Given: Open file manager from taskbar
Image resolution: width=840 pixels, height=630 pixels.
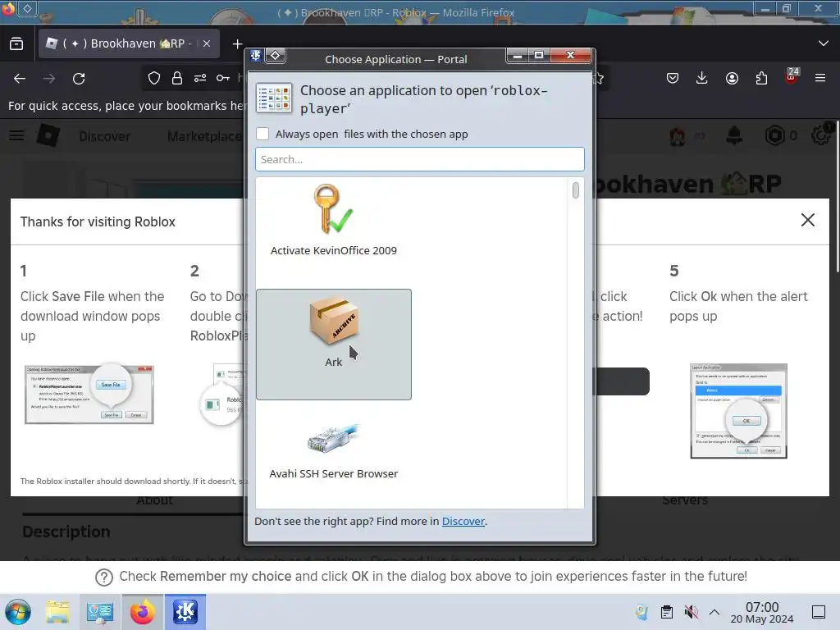Looking at the screenshot, I should coord(57,612).
